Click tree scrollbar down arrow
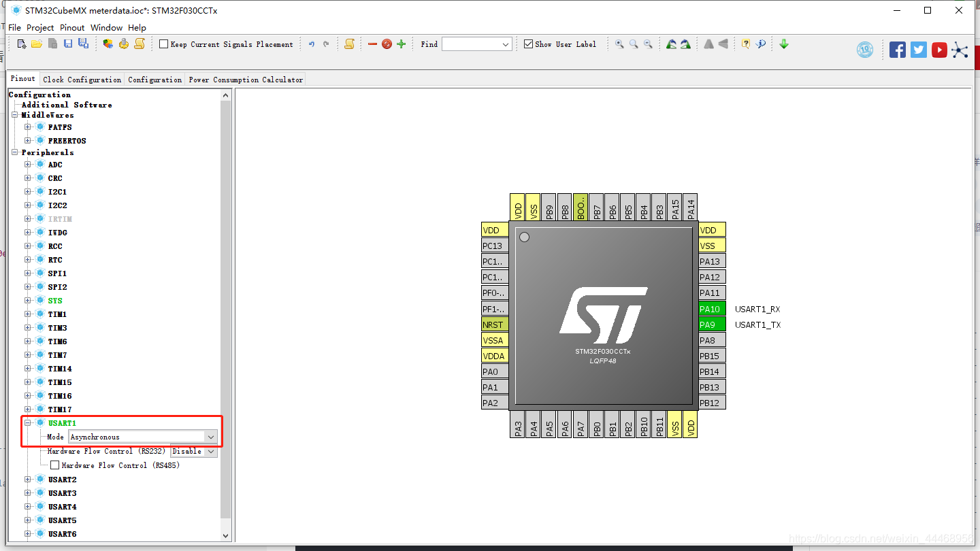Screen dimensions: 980x551 (226, 536)
